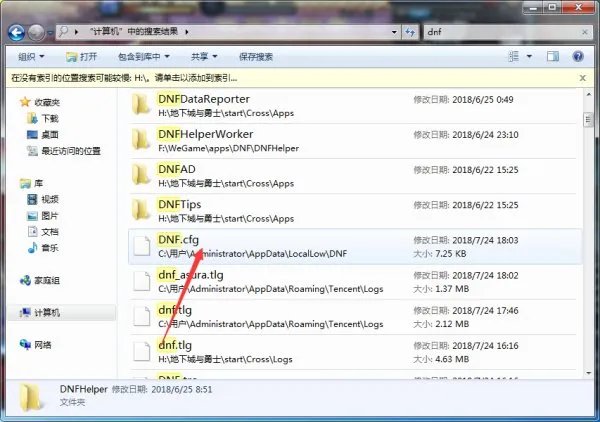The image size is (600, 422).
Task: Dismiss the yellow index notification bar
Action: click(x=582, y=78)
